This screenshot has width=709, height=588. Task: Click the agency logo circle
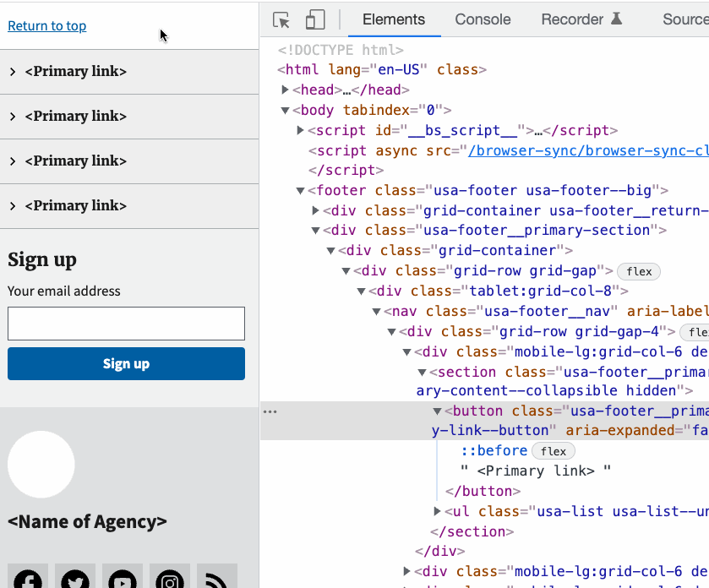(41, 464)
